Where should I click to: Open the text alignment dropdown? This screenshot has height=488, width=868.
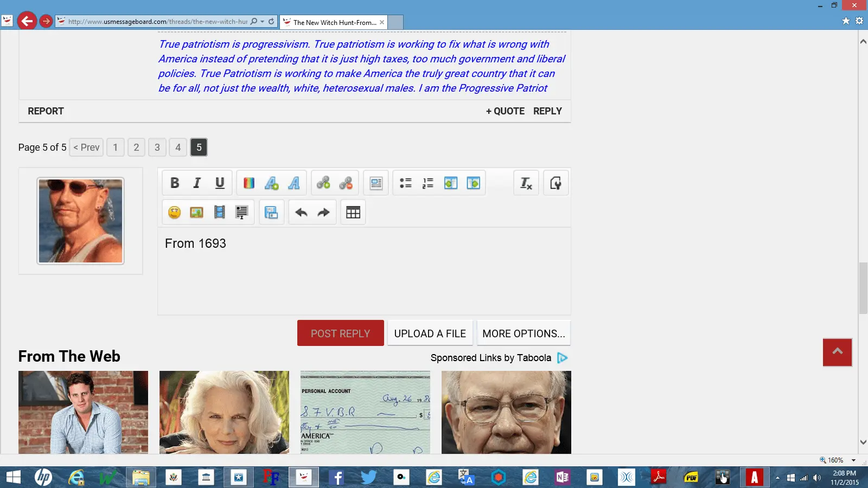pyautogui.click(x=376, y=183)
